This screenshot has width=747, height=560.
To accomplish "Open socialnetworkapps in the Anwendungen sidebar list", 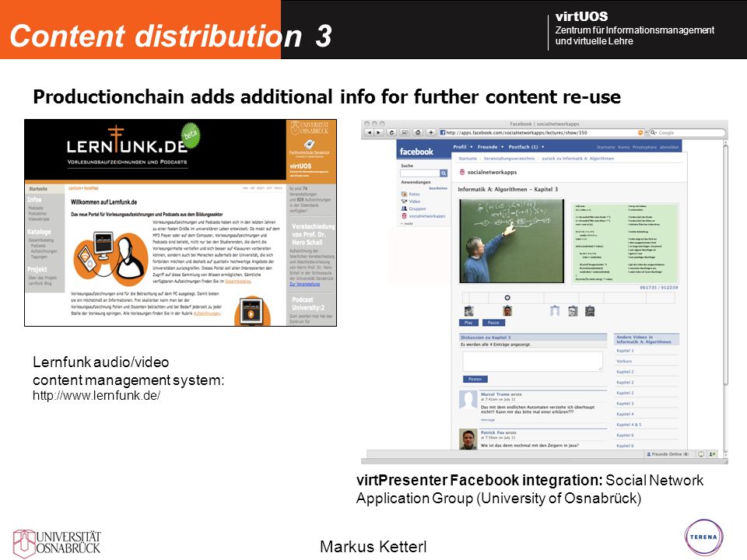I will pyautogui.click(x=423, y=215).
